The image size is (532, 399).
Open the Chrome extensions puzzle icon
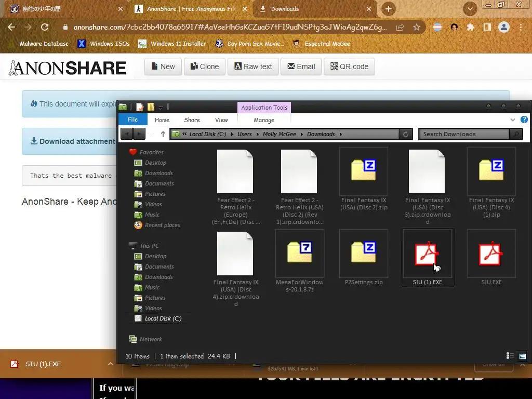pos(471,27)
